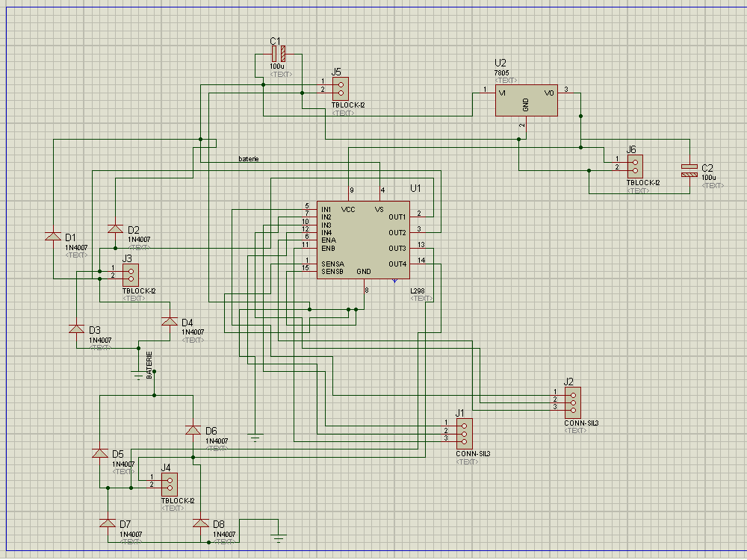Click the D2 diode symbol
This screenshot has height=560, width=747.
115,228
